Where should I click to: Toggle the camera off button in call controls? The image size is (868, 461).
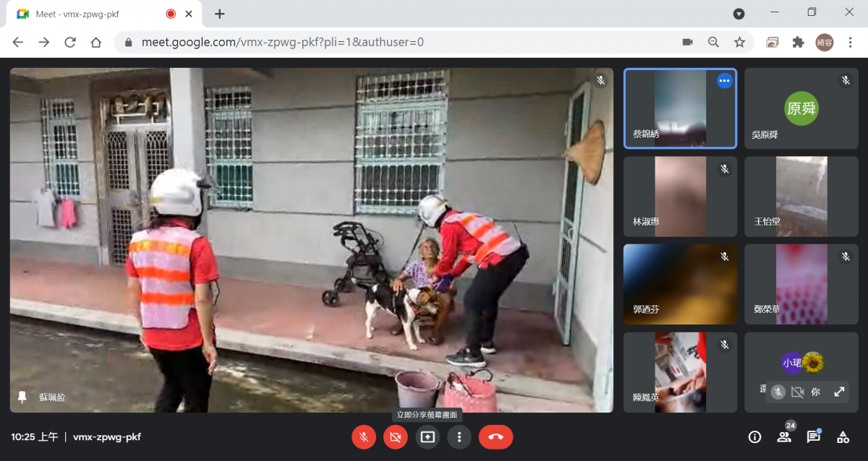(x=396, y=436)
